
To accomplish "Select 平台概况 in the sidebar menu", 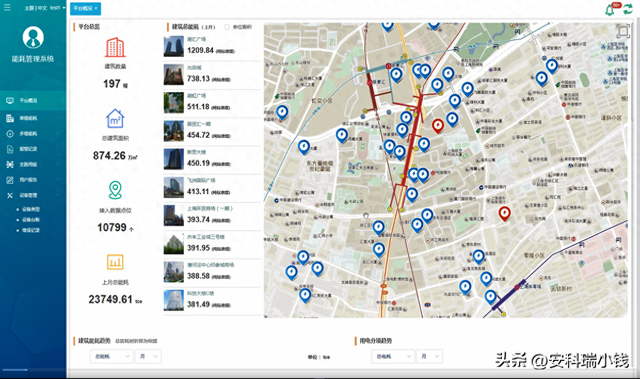I will tap(33, 100).
